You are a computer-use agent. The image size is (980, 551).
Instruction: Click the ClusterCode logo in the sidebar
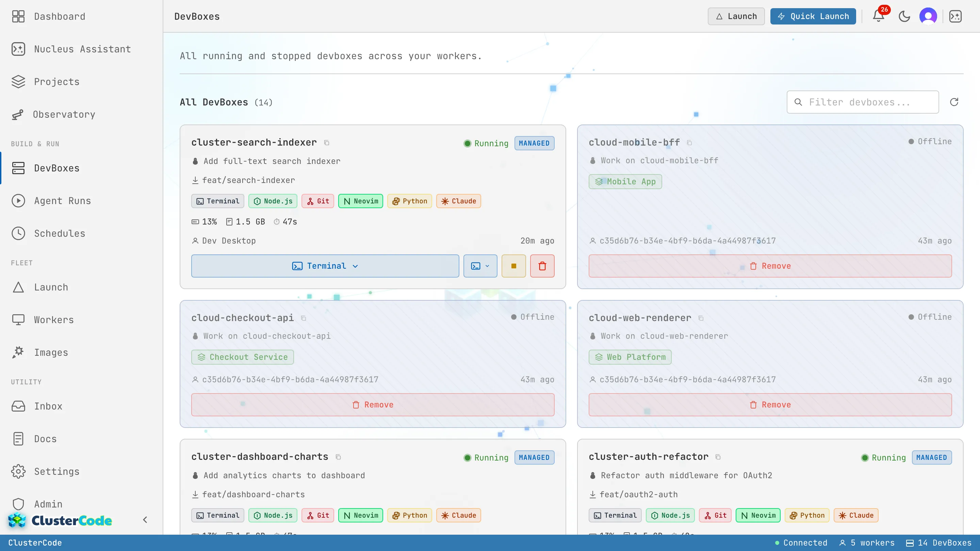pyautogui.click(x=60, y=520)
